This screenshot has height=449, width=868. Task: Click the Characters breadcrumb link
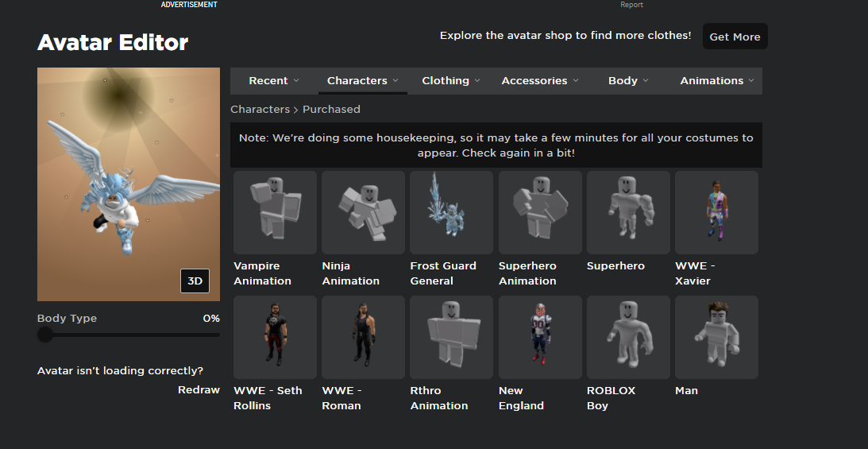pyautogui.click(x=260, y=110)
